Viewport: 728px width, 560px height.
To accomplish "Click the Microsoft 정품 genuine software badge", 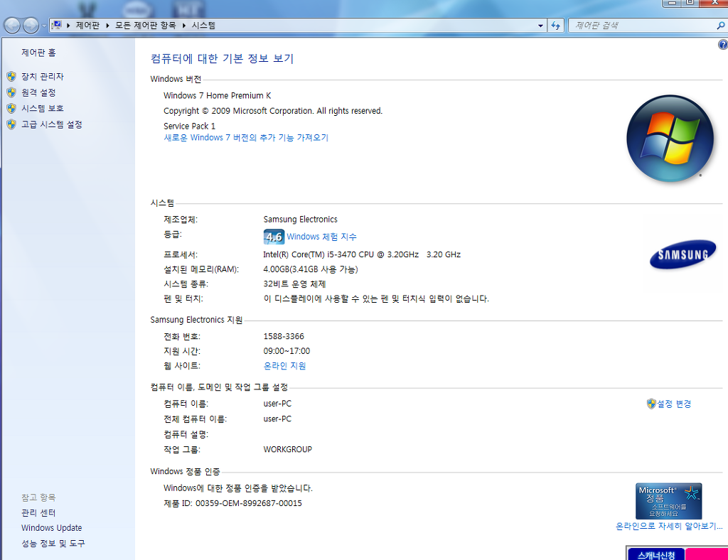I will click(x=668, y=501).
